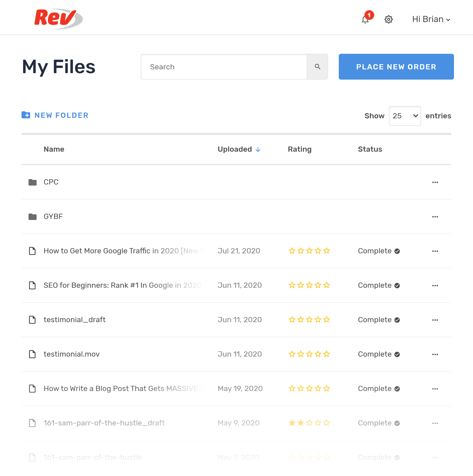
Task: Open the testimonial.mov file
Action: pos(72,354)
